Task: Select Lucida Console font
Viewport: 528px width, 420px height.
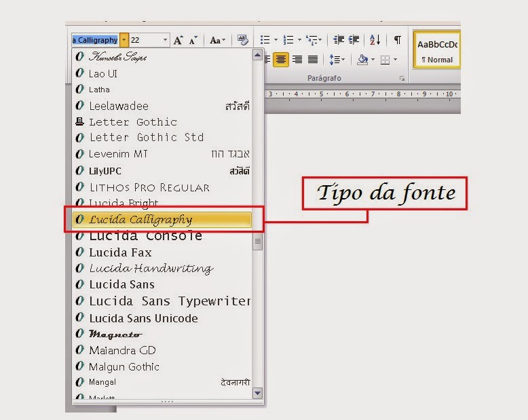Action: click(162, 237)
